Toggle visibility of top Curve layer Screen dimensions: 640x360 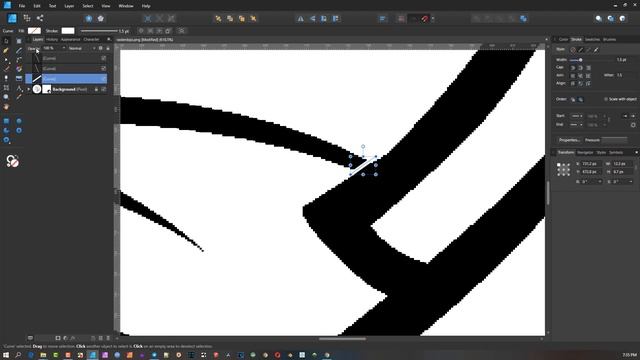(x=104, y=58)
